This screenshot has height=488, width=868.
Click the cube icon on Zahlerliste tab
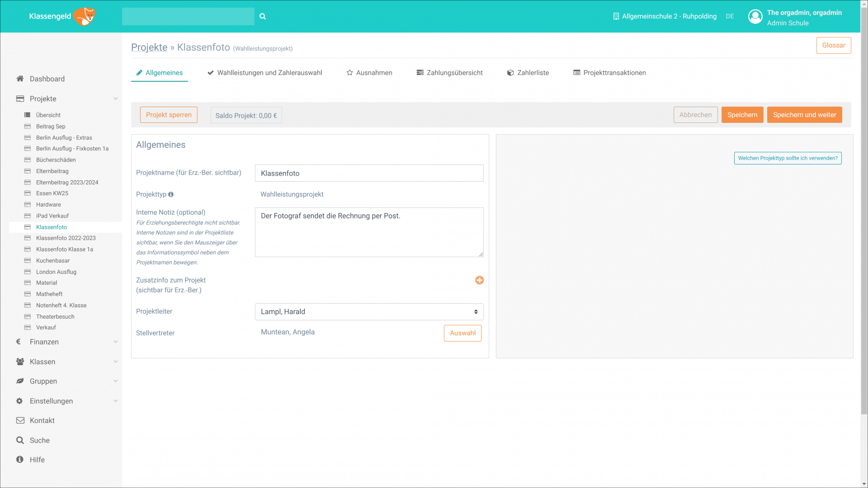tap(510, 73)
